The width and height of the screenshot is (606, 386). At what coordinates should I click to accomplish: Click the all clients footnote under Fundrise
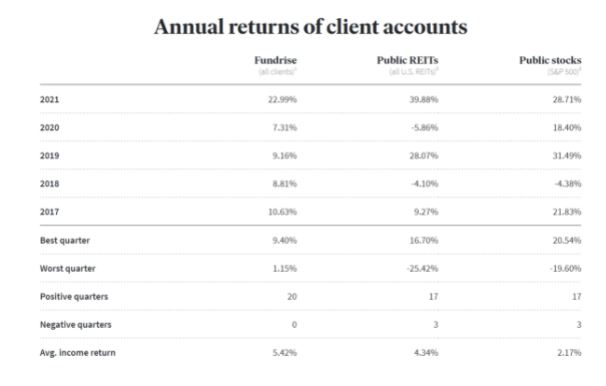[277, 71]
